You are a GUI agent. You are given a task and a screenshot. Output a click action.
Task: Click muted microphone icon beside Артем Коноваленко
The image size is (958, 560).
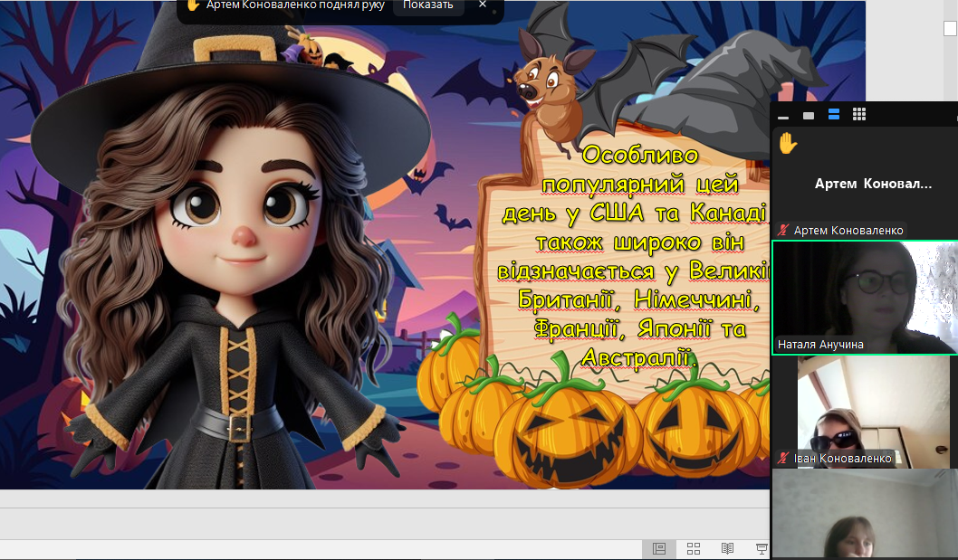tap(782, 230)
